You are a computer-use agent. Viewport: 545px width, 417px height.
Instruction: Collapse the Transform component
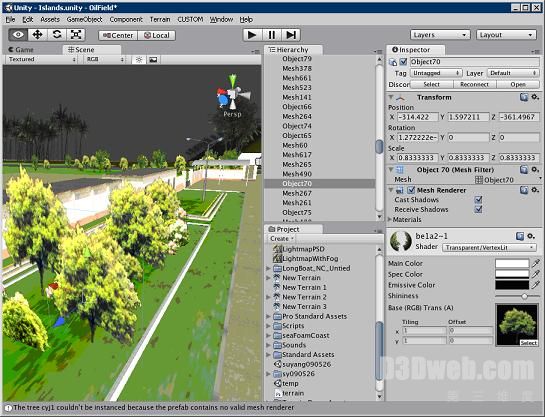(x=391, y=97)
